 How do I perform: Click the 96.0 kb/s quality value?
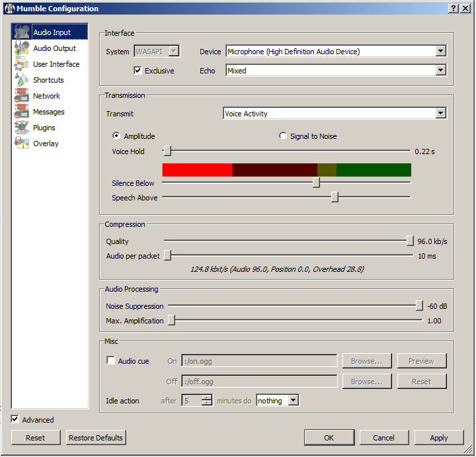[432, 241]
